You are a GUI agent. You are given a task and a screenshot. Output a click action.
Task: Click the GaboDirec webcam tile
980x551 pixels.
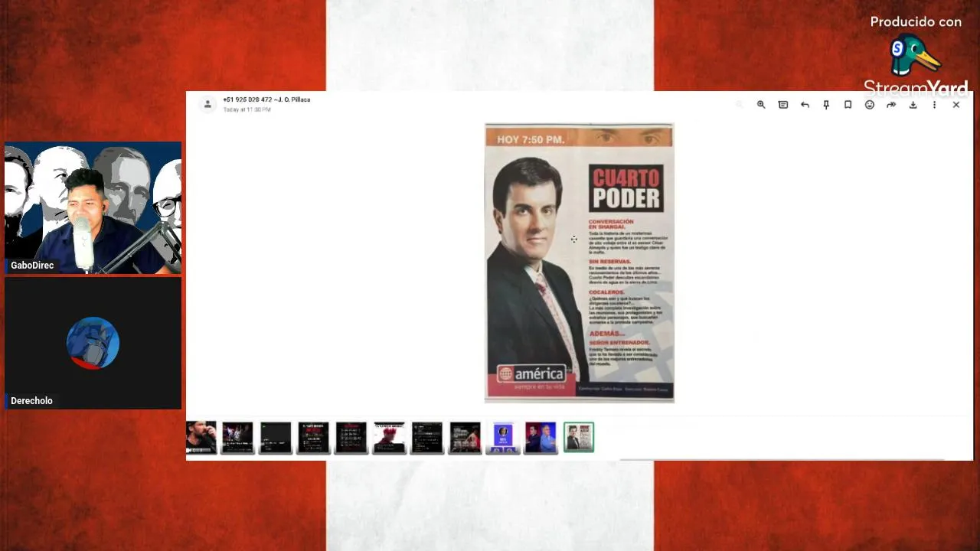tap(93, 207)
